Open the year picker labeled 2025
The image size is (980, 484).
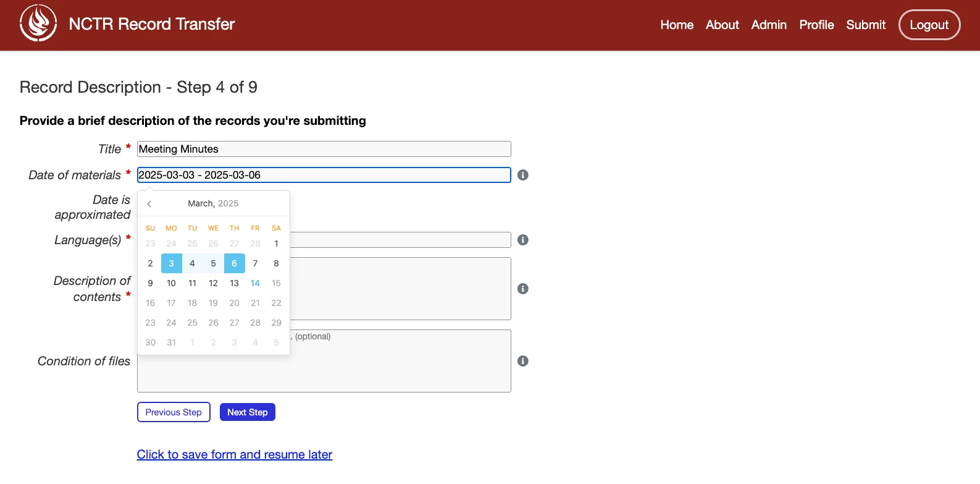(x=228, y=203)
